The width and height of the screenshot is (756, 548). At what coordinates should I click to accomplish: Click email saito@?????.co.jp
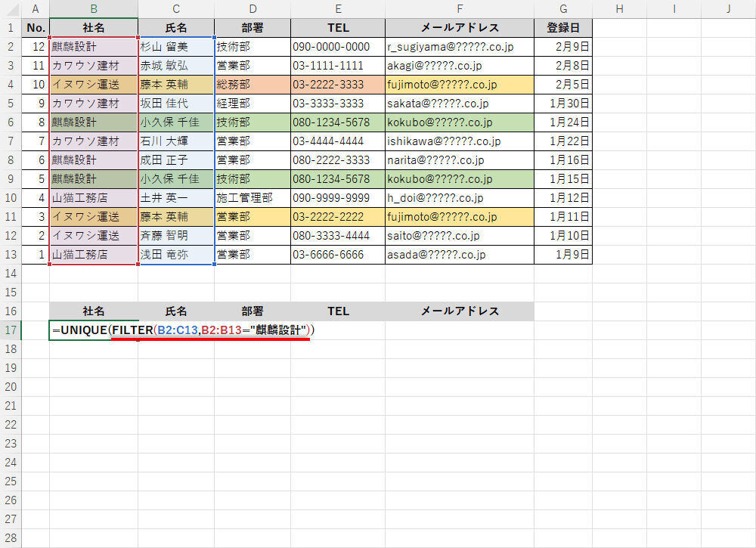(x=460, y=236)
